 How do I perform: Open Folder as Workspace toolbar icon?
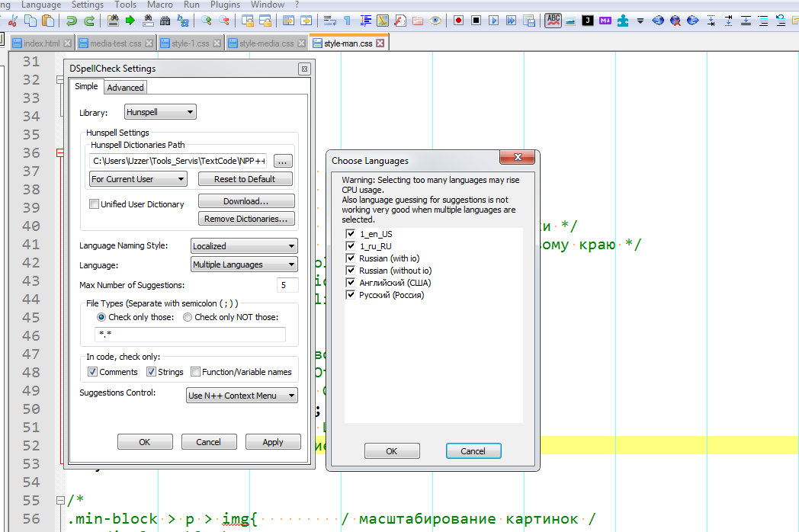click(417, 21)
